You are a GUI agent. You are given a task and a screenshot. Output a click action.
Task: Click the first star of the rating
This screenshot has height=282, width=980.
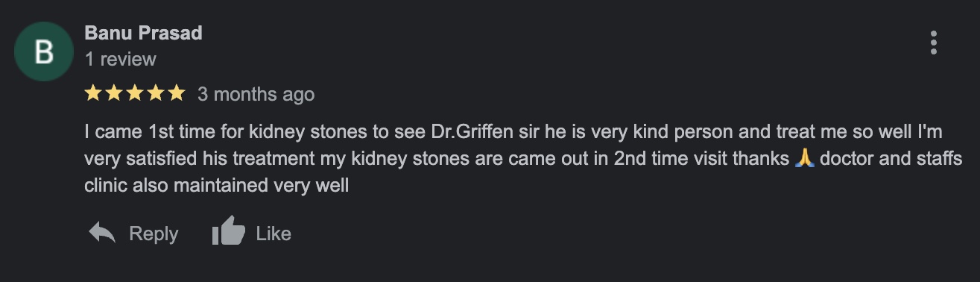tap(93, 93)
